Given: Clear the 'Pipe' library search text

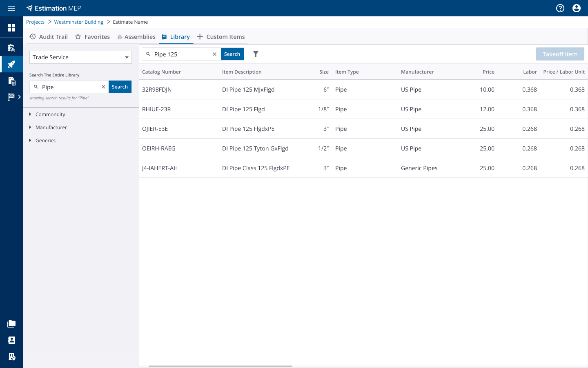Looking at the screenshot, I should click(103, 87).
